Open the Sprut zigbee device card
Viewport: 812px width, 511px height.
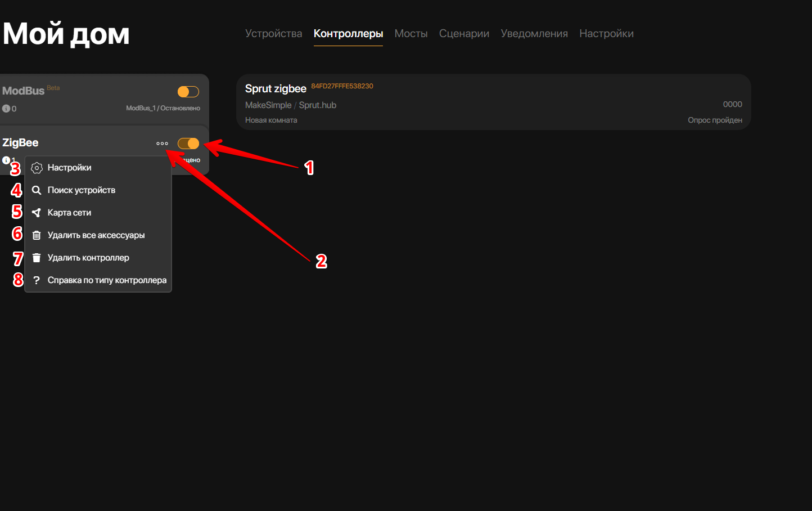(x=493, y=102)
